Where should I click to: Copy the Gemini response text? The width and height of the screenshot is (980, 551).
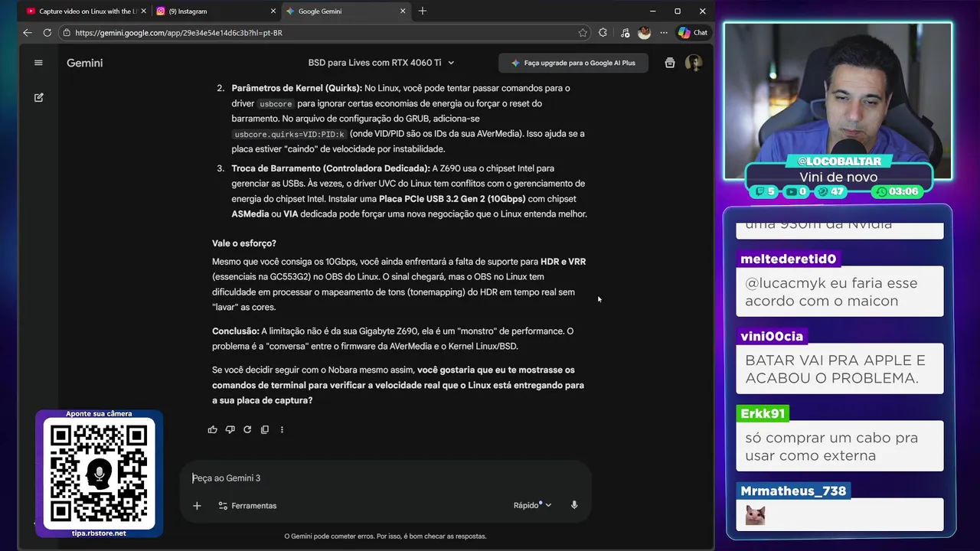(x=265, y=429)
